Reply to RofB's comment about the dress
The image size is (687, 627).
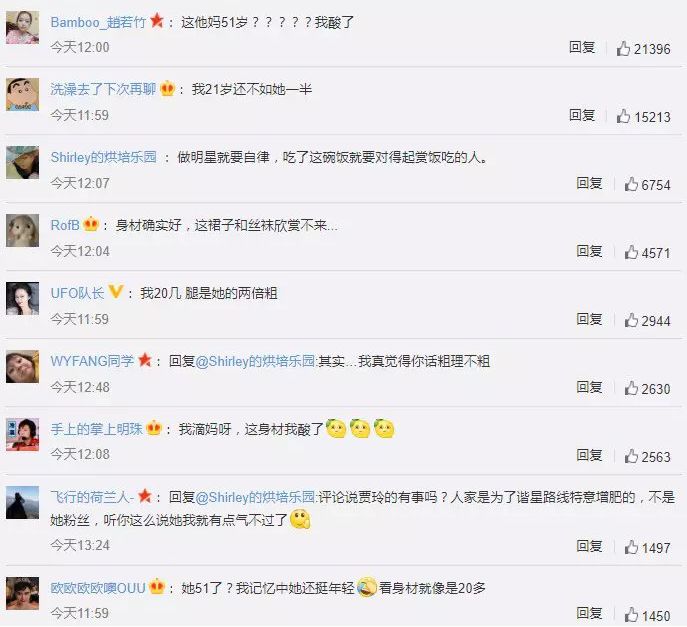tap(589, 251)
